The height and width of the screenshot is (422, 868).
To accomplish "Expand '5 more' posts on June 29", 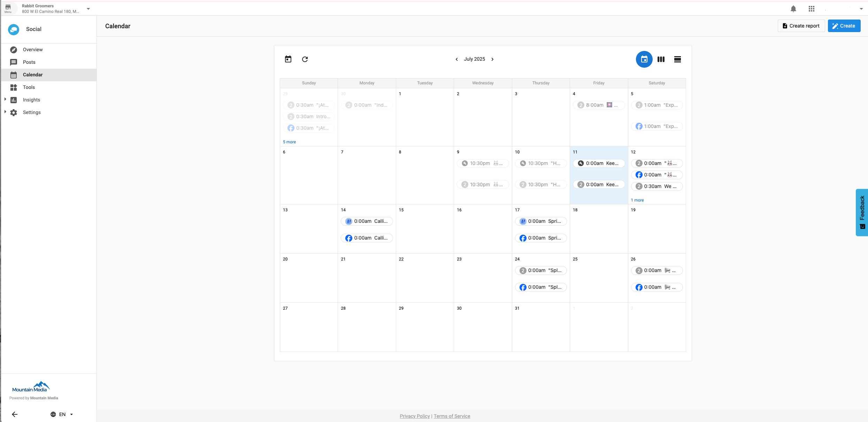I will pyautogui.click(x=289, y=142).
